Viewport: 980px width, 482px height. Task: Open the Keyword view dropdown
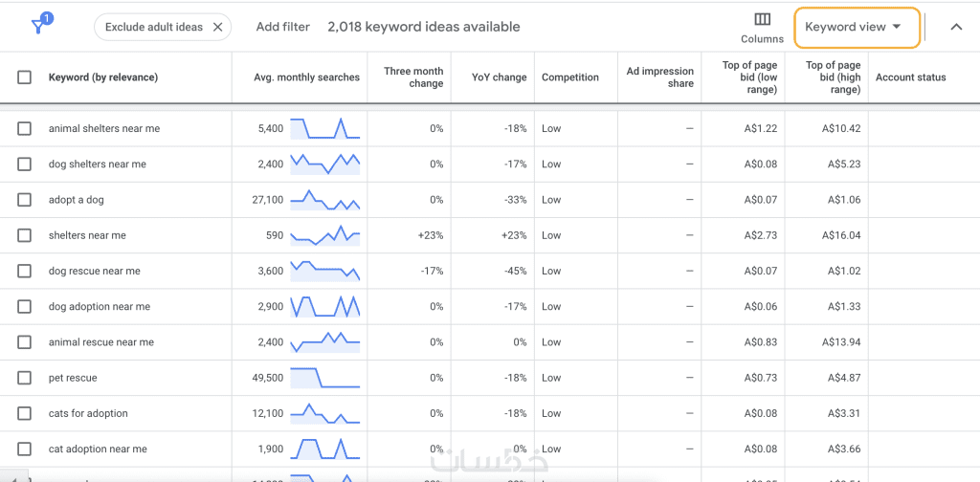click(857, 27)
